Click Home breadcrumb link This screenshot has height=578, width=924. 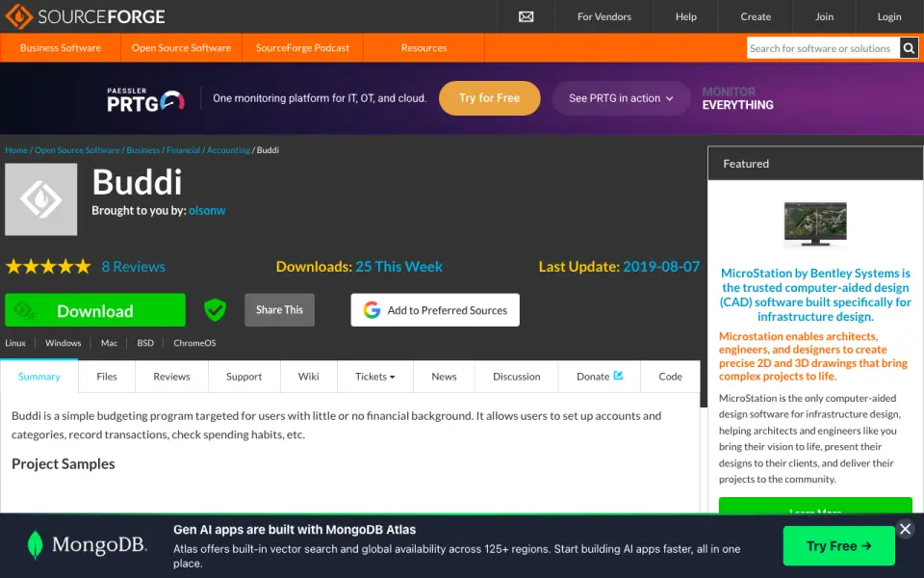point(16,150)
